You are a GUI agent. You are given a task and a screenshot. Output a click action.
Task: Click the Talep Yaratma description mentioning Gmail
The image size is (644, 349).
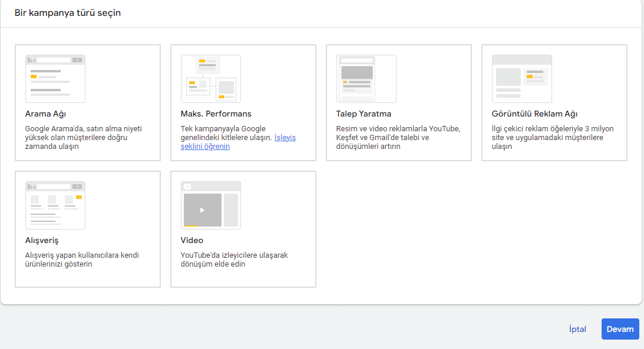[x=398, y=138]
